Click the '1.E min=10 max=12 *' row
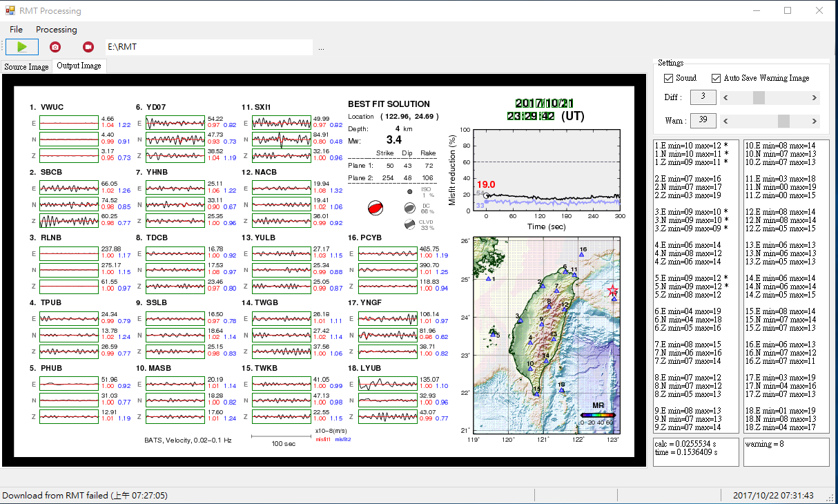 [x=691, y=146]
